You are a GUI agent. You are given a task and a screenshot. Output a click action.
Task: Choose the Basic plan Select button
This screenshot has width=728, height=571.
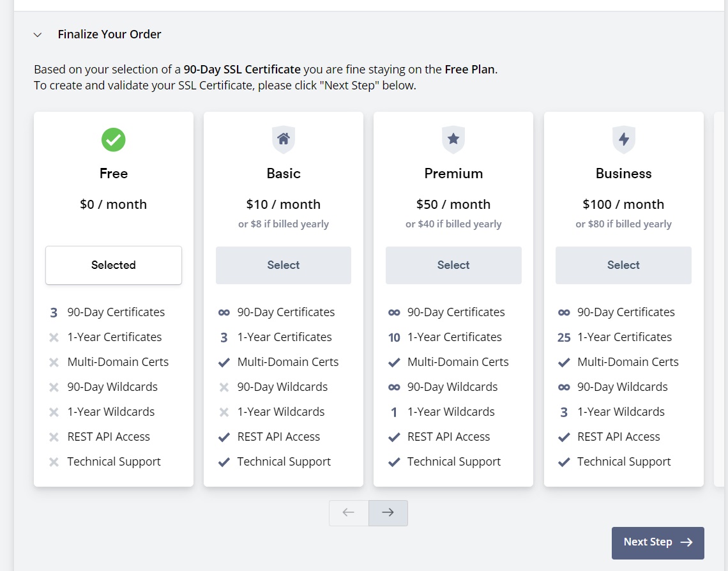(x=284, y=265)
